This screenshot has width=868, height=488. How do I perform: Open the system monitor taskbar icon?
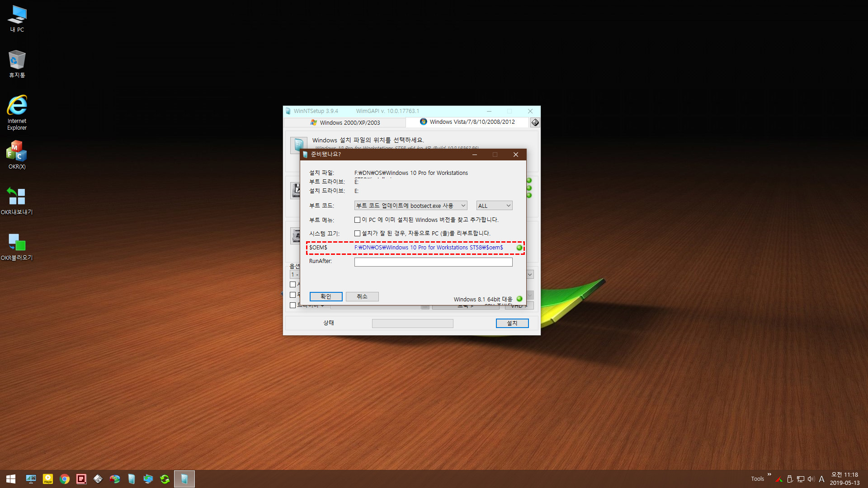(31, 479)
